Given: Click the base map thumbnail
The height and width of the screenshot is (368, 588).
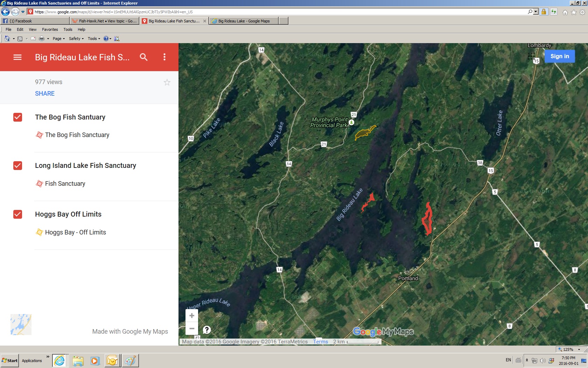Looking at the screenshot, I should tap(21, 325).
